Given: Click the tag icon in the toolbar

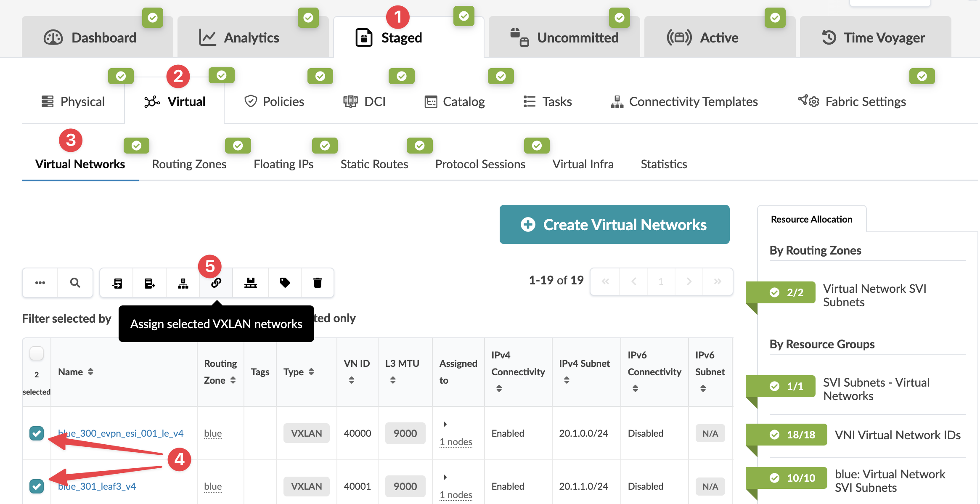Looking at the screenshot, I should click(285, 283).
